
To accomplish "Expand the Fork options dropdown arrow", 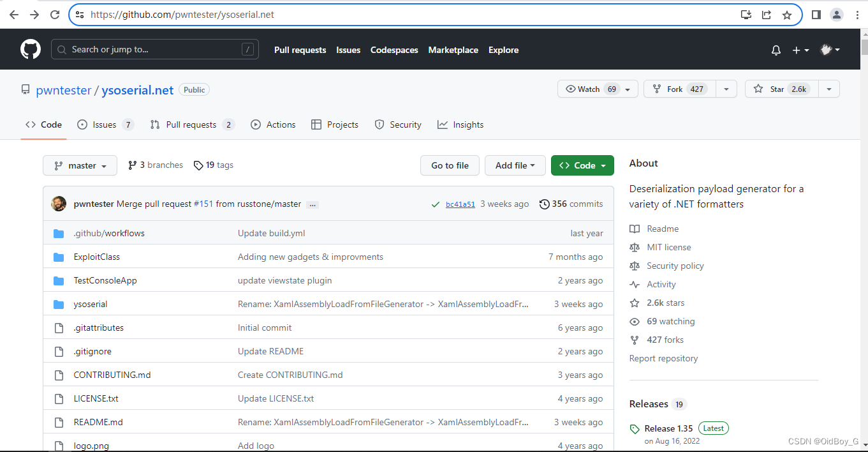I will pos(726,89).
